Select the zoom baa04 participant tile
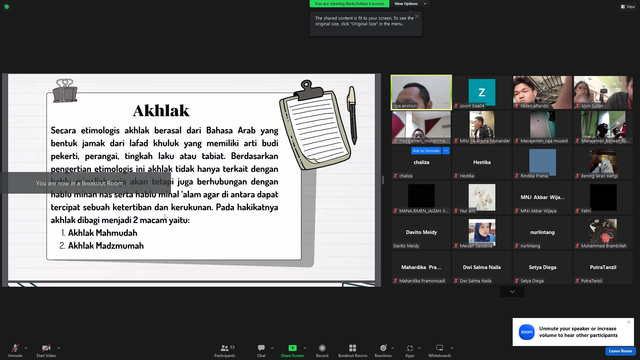 [x=482, y=92]
